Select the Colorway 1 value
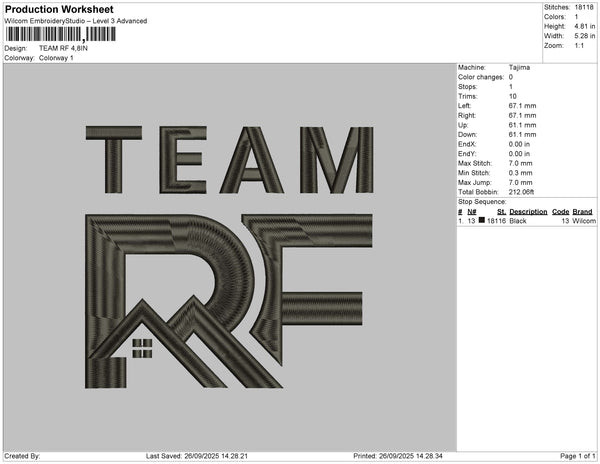Image resolution: width=600 pixels, height=464 pixels. click(56, 58)
